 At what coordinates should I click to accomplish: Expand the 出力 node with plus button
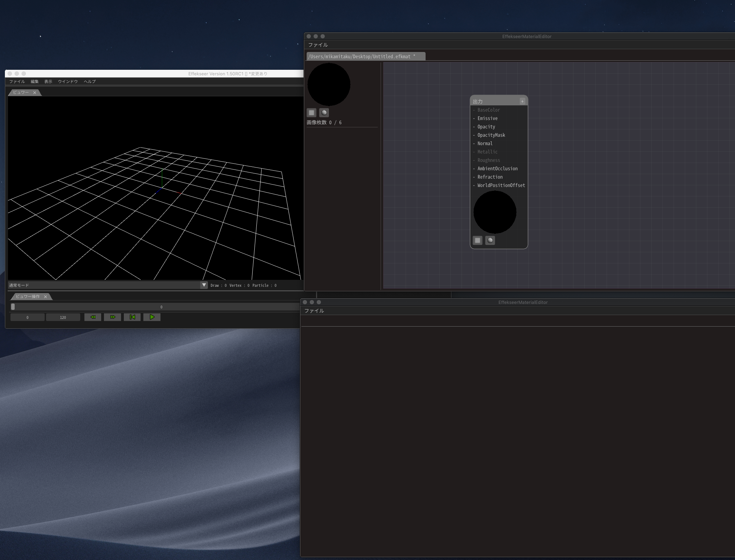[x=522, y=101]
